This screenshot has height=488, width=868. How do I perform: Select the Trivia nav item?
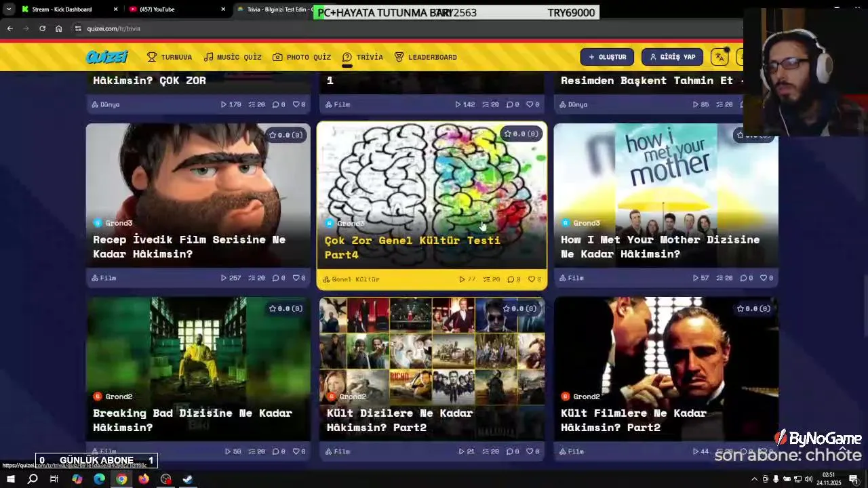(363, 57)
